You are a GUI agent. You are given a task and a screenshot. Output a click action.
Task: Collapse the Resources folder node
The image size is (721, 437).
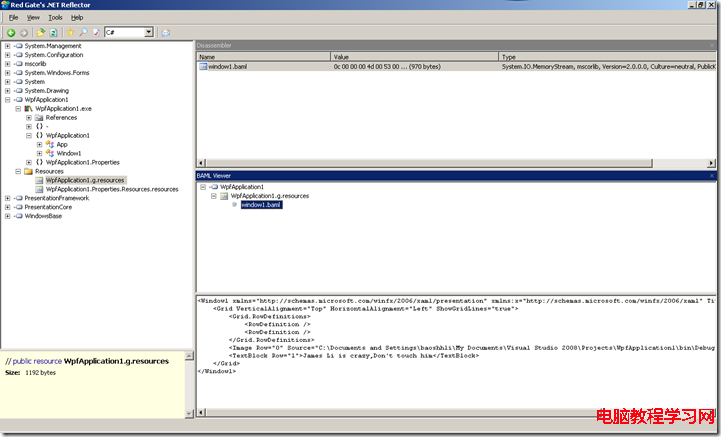tap(18, 172)
